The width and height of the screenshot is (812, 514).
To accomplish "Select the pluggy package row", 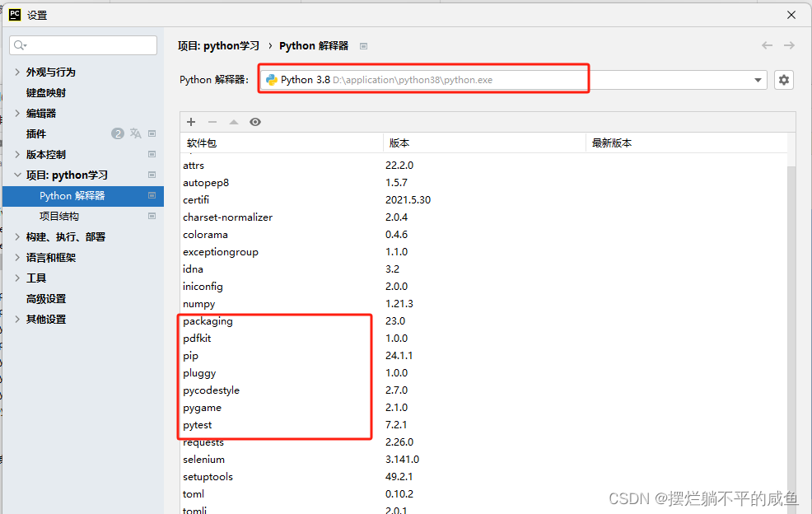I will [483, 372].
